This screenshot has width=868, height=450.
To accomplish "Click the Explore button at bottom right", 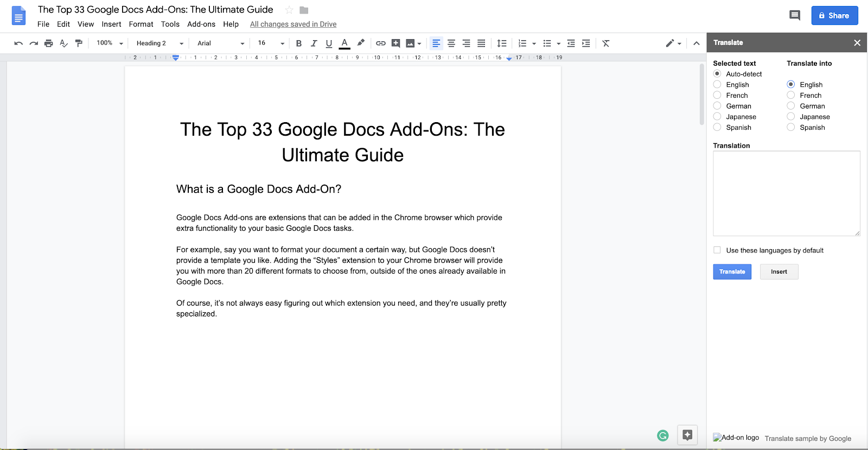I will click(687, 435).
